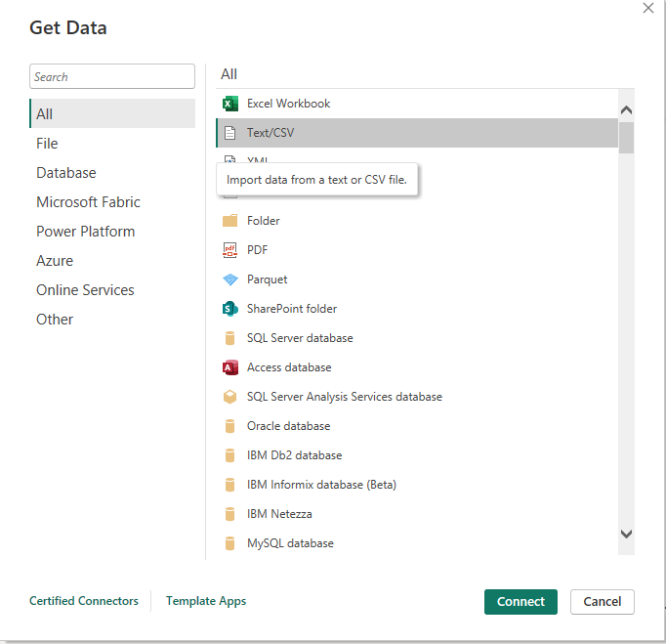
Task: Click the MySQL database cylinder icon
Action: [229, 543]
